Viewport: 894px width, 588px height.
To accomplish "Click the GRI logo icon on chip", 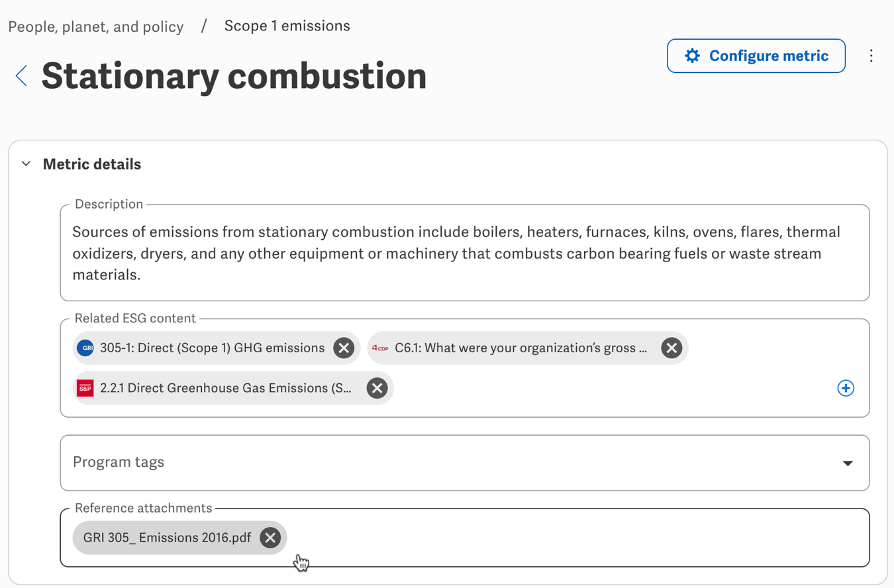I will 85,348.
